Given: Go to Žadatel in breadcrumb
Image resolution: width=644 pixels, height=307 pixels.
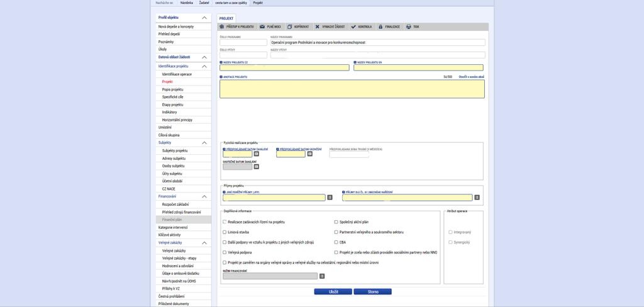Looking at the screenshot, I should tap(204, 3).
